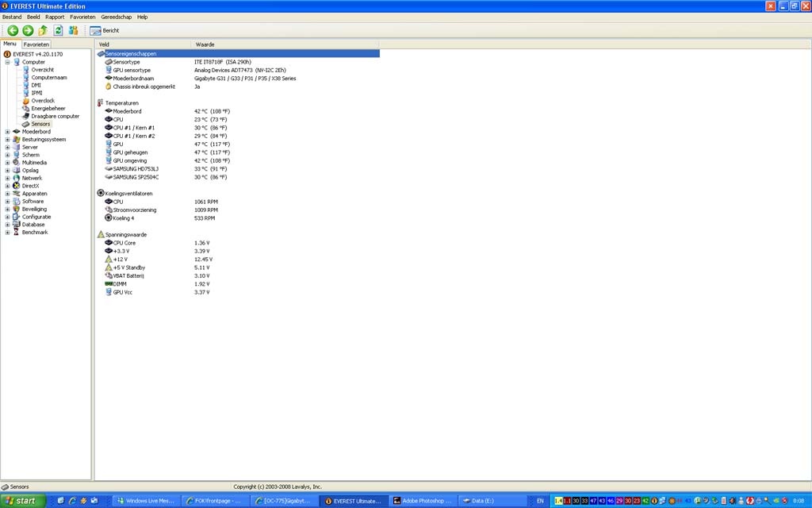This screenshot has height=508, width=812.
Task: Expand the Netwerk tree node
Action: (x=7, y=179)
